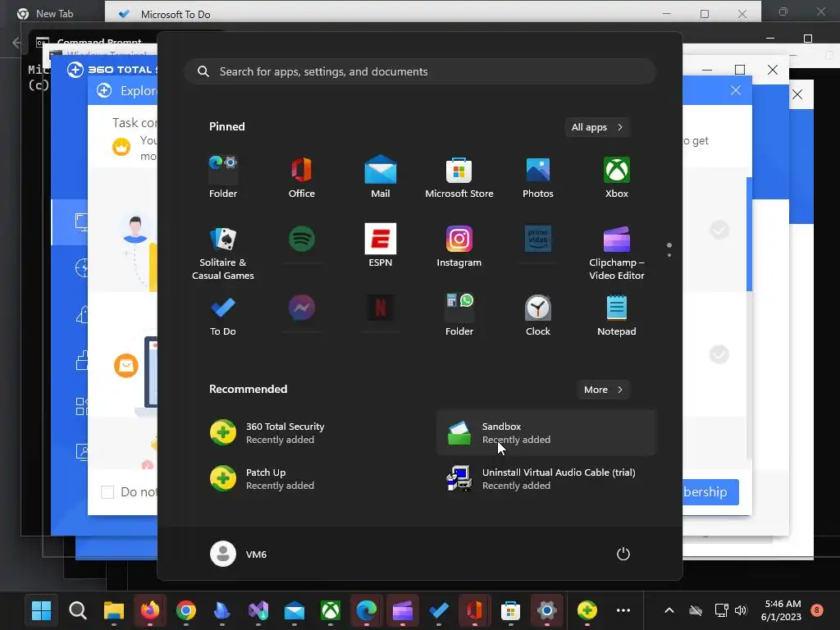The width and height of the screenshot is (840, 630).
Task: Open the pinned Edge and Settings folder
Action: [223, 177]
